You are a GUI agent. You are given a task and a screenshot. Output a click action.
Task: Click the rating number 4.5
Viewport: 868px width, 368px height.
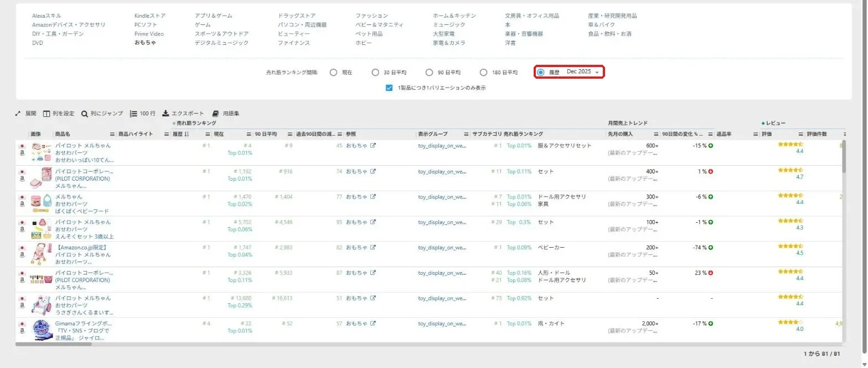click(x=799, y=253)
